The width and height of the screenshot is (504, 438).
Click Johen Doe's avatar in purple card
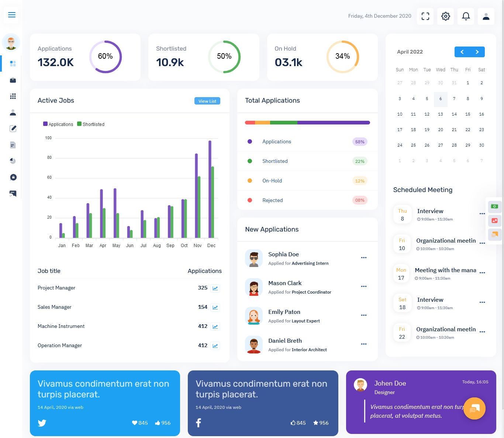(x=360, y=385)
